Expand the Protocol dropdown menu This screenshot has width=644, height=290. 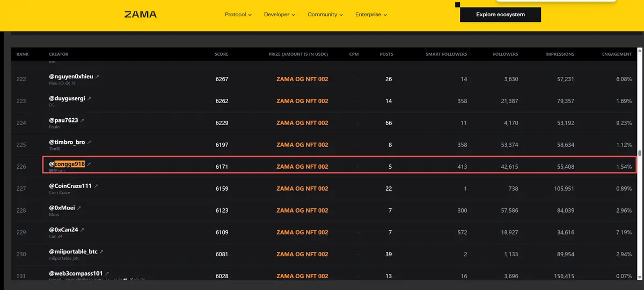click(238, 15)
